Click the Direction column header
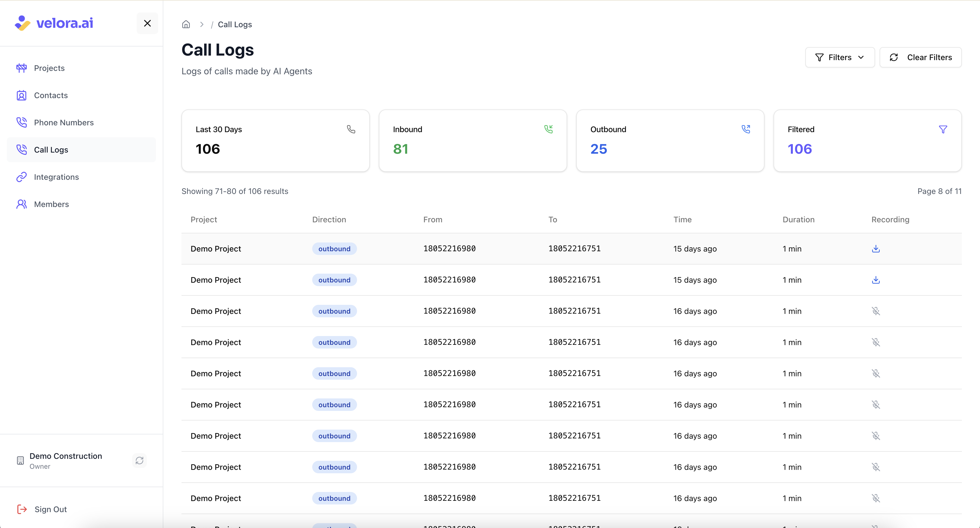 [329, 219]
